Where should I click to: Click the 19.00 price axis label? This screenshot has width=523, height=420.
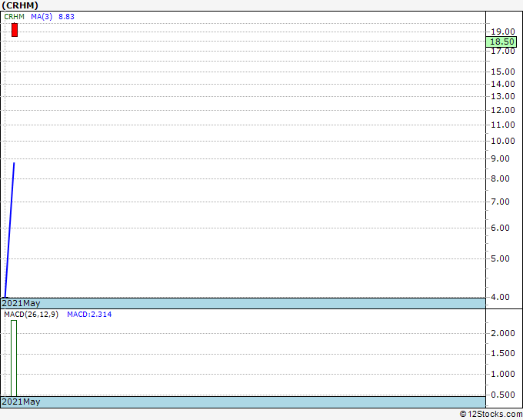(x=503, y=32)
